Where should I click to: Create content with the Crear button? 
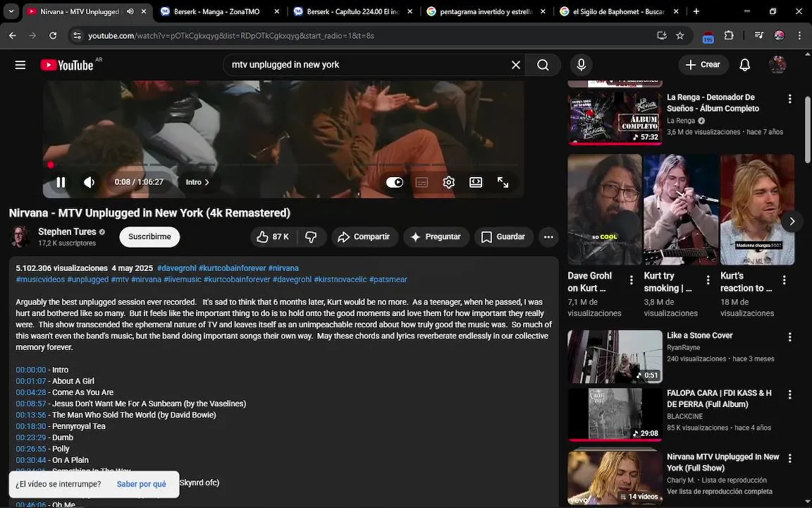(703, 65)
